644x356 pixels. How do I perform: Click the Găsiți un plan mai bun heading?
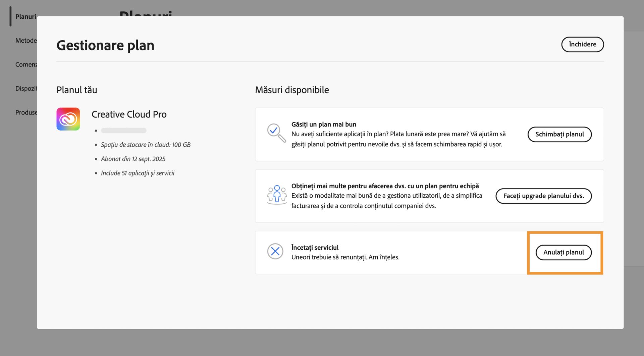(x=324, y=124)
